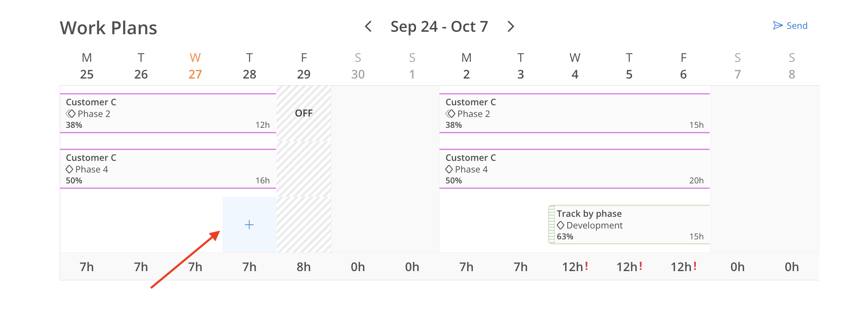
Task: Click the Send paper plane icon
Action: click(x=777, y=25)
